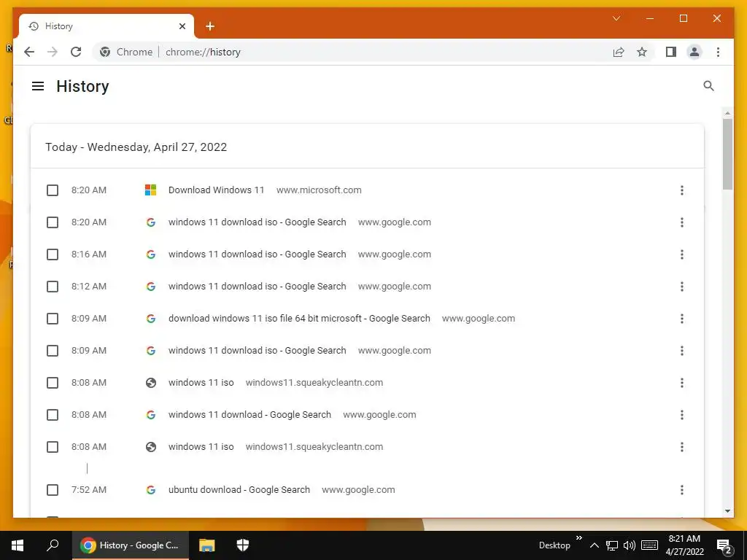
Task: Open File Explorer from the taskbar
Action: (206, 545)
